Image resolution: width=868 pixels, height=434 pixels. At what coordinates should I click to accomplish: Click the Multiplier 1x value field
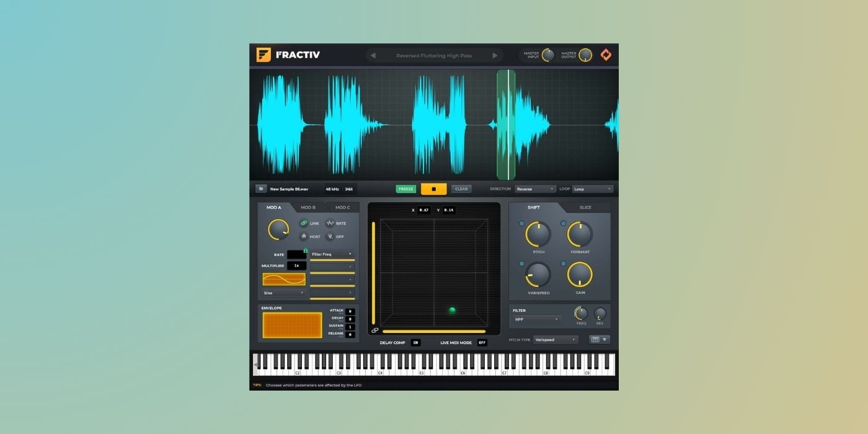coord(296,265)
